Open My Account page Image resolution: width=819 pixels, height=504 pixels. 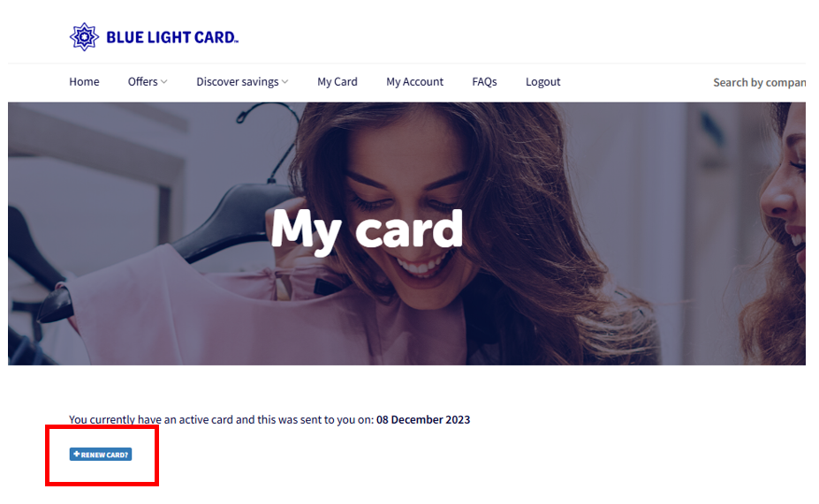tap(414, 82)
